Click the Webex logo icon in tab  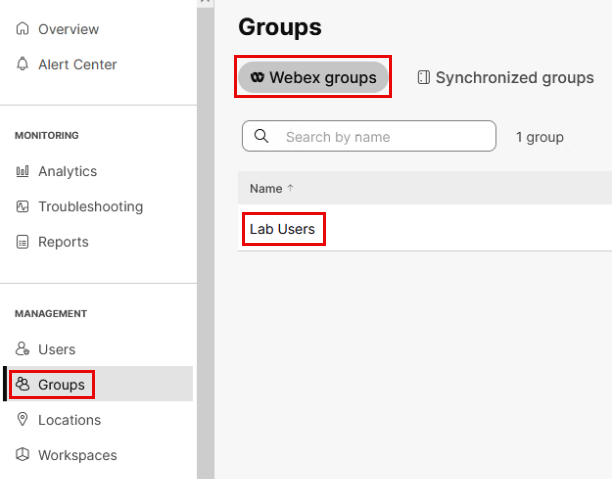tap(257, 77)
